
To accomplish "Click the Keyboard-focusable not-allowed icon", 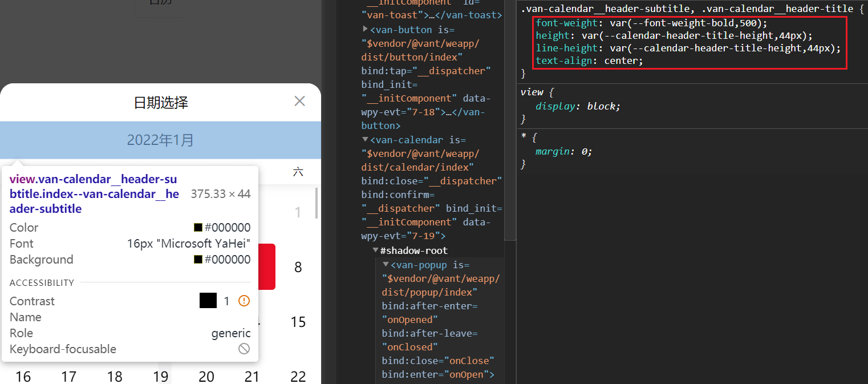I will point(244,349).
